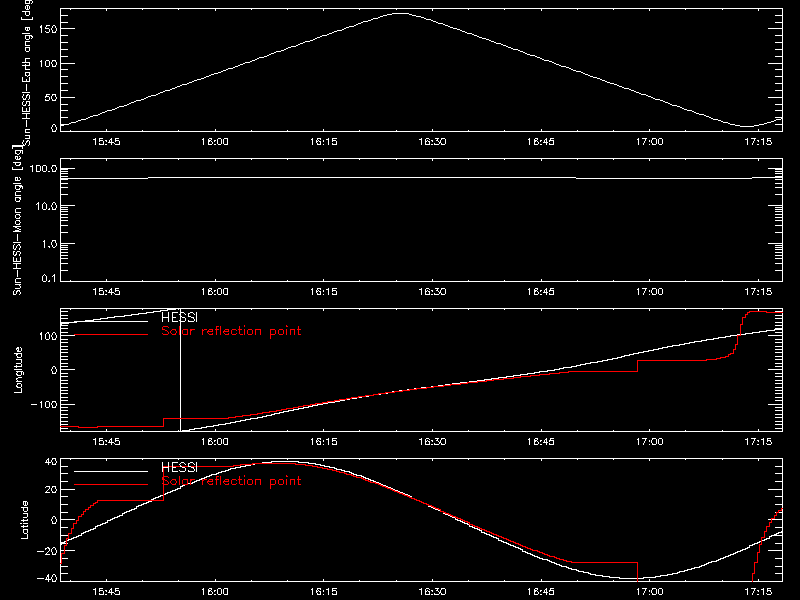This screenshot has width=800, height=600.
Task: Click the 40 tick on the Latitude axis
Action: coord(51,462)
